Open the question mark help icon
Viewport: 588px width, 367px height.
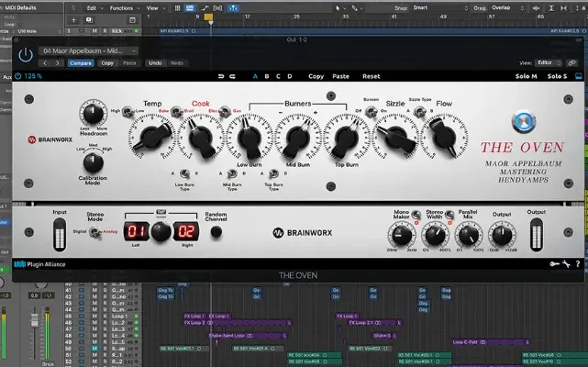tap(576, 264)
